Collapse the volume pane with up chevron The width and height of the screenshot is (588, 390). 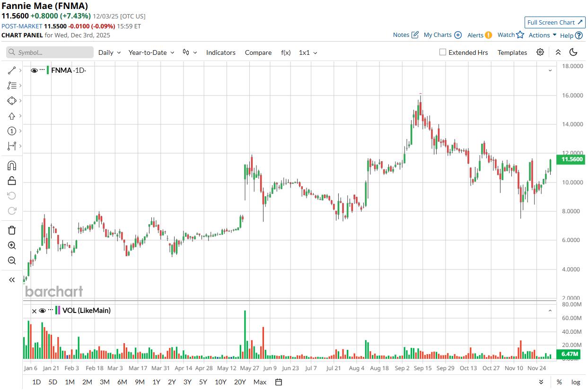coord(550,311)
